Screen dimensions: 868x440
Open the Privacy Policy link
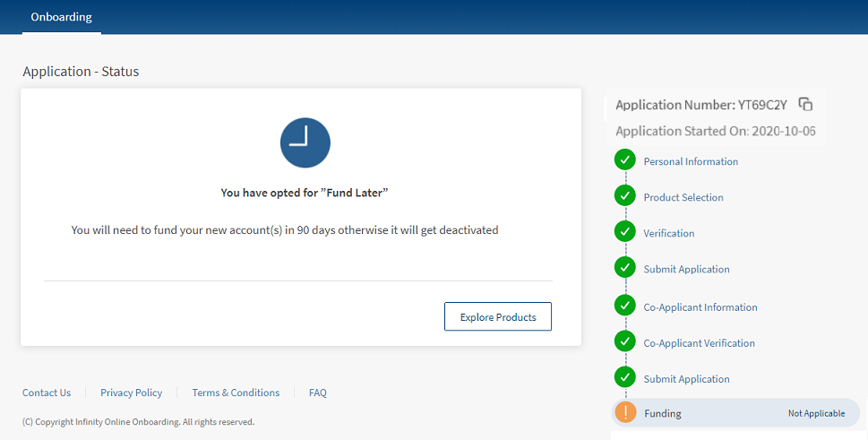131,393
